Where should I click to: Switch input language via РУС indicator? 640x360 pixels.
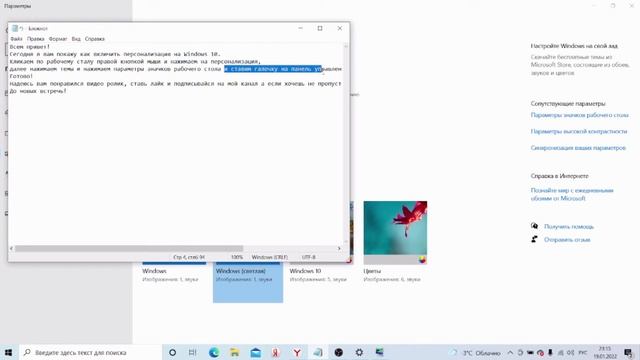click(583, 353)
